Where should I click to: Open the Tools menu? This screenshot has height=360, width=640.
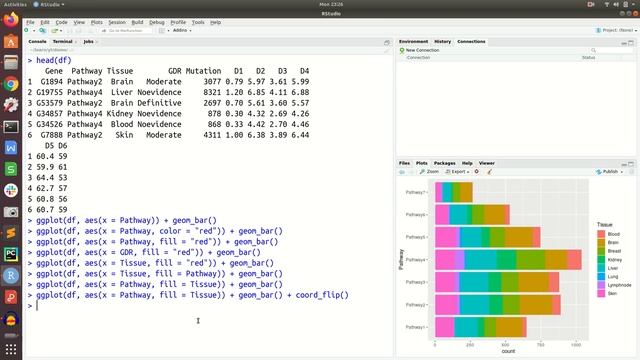coord(198,22)
